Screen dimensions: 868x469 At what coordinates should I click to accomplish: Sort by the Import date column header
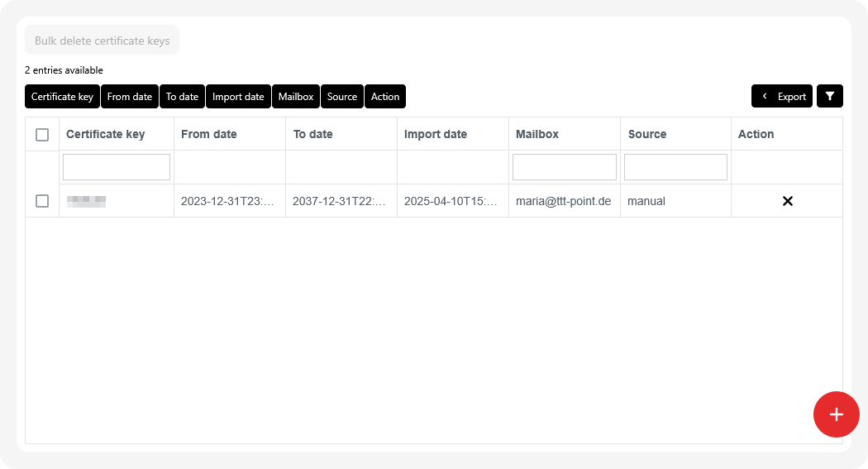coord(436,134)
